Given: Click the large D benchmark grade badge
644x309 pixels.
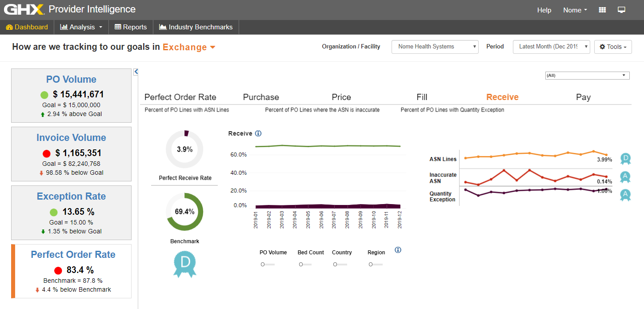Looking at the screenshot, I should tap(185, 264).
